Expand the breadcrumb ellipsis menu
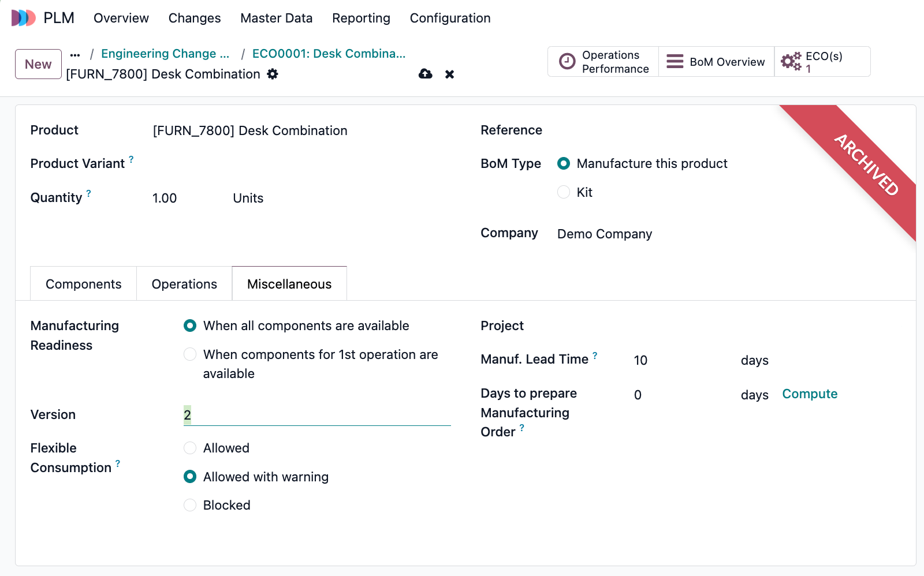 pyautogui.click(x=74, y=54)
